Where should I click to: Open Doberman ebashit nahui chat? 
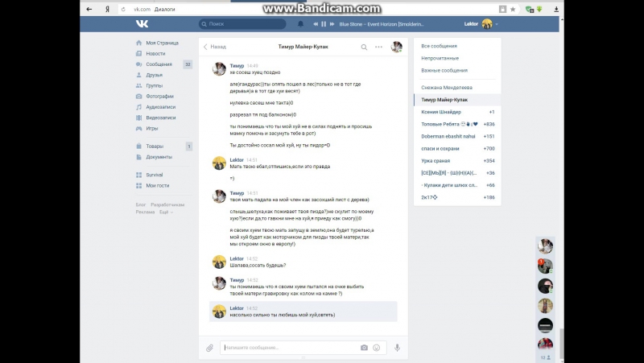[x=457, y=136]
